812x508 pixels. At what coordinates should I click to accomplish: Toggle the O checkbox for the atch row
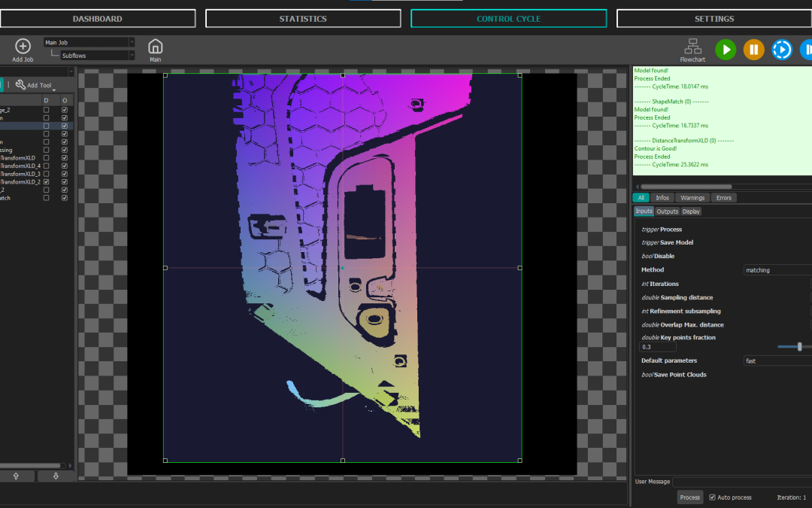[65, 198]
